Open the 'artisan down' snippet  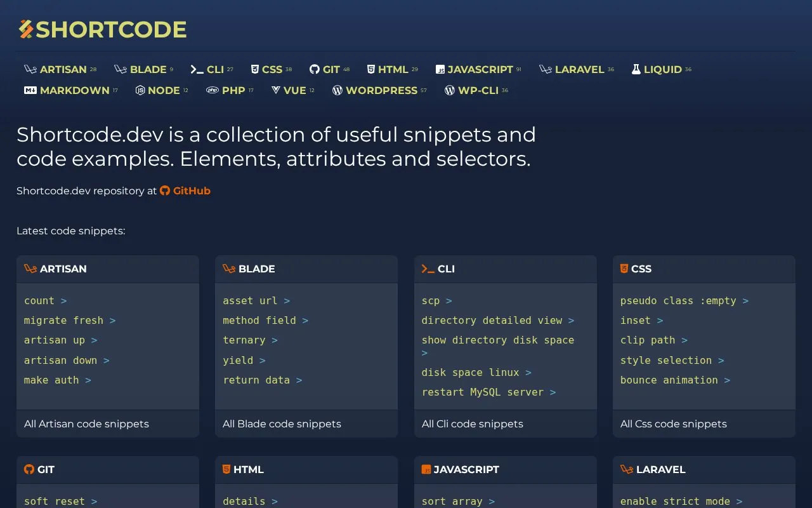pos(67,360)
